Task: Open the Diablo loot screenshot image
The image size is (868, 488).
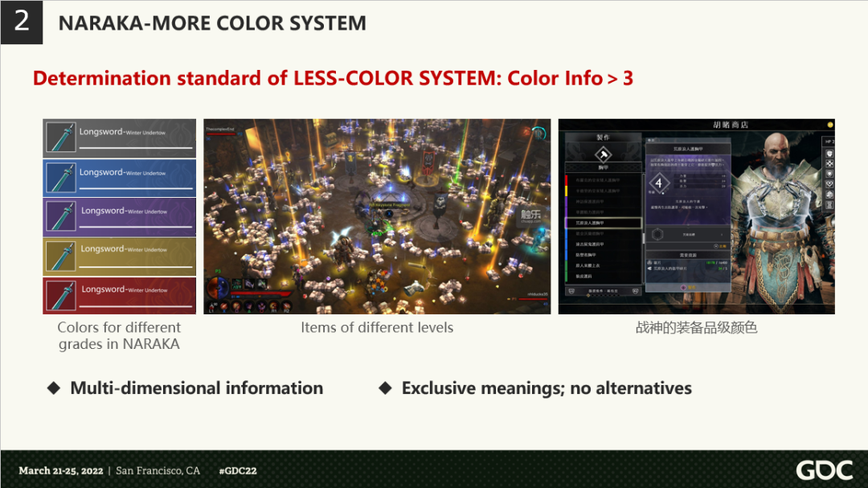Action: pos(377,216)
